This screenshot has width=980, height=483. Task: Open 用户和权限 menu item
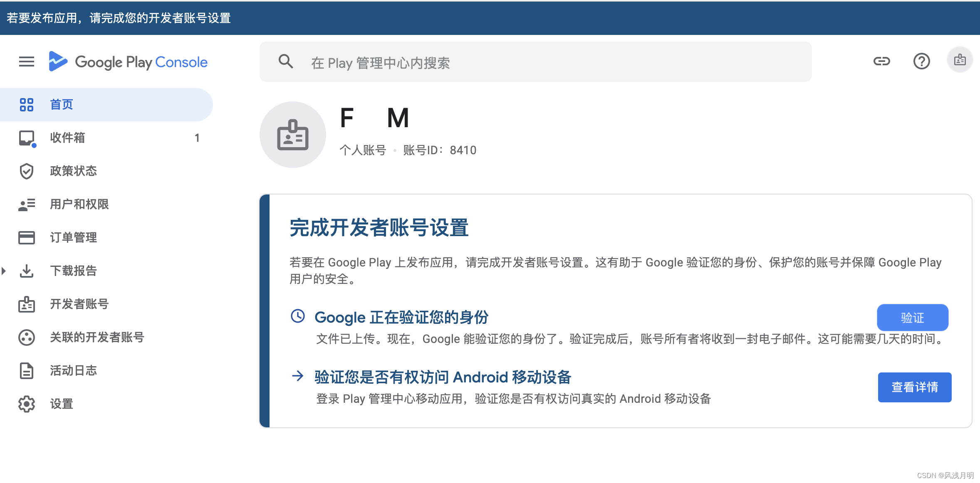[79, 205]
